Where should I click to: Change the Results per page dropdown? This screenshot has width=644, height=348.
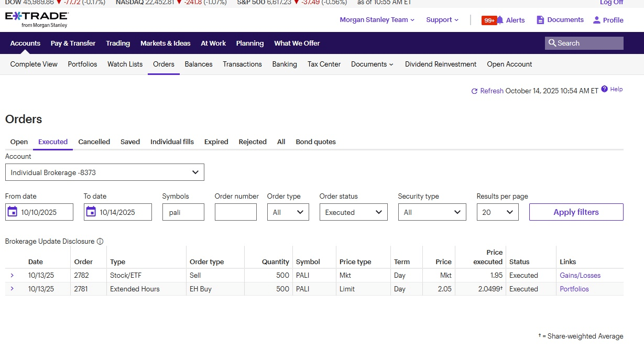coord(497,212)
